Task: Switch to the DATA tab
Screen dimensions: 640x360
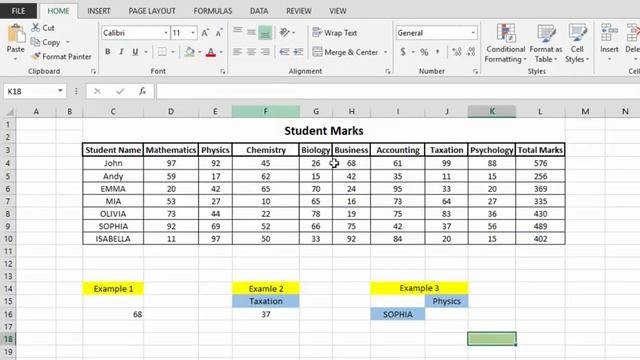Action: point(259,11)
